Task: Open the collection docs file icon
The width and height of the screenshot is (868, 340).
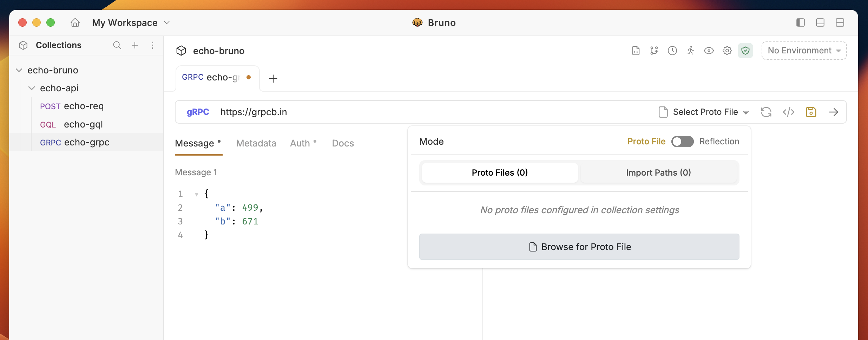Action: pos(636,51)
